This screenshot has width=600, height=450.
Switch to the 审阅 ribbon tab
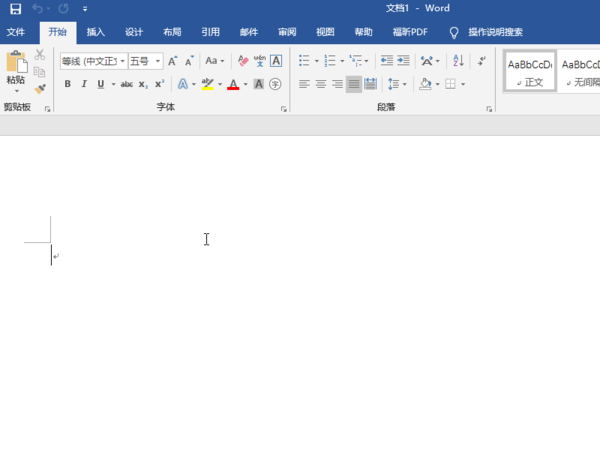tap(287, 32)
